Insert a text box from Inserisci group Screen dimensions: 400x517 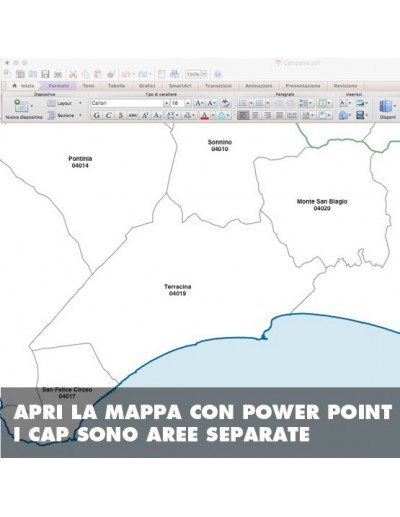tap(343, 103)
